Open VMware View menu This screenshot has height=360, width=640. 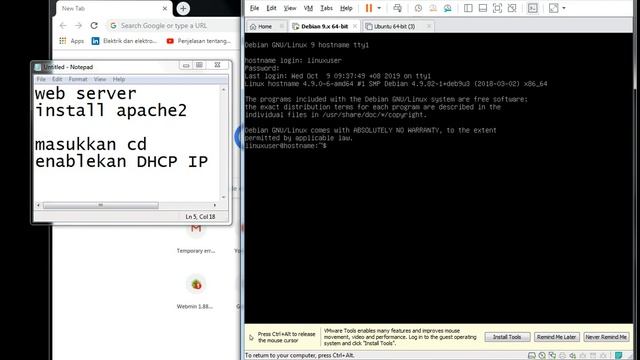[290, 8]
